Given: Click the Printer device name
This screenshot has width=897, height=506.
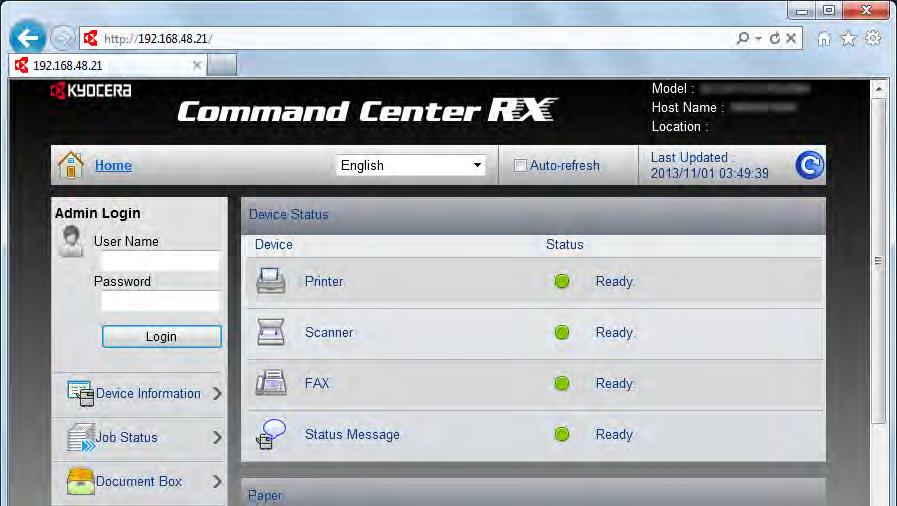Looking at the screenshot, I should tap(324, 281).
